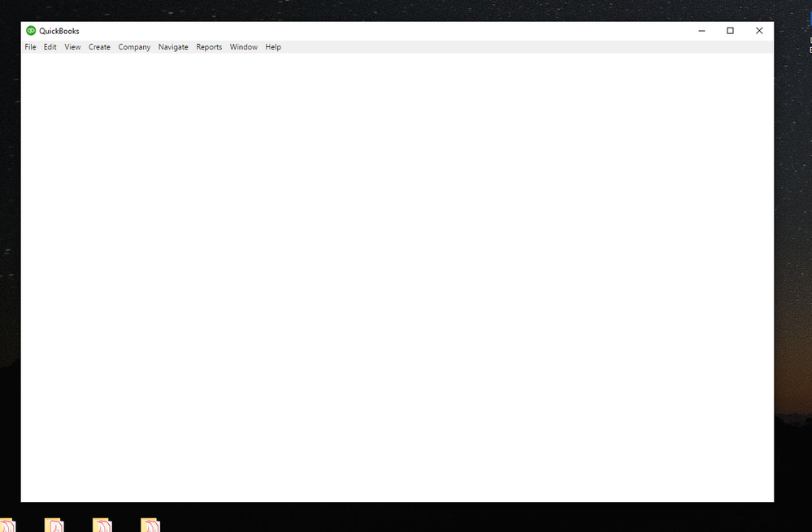Open the File menu
Viewport: 812px width, 532px height.
pos(31,47)
